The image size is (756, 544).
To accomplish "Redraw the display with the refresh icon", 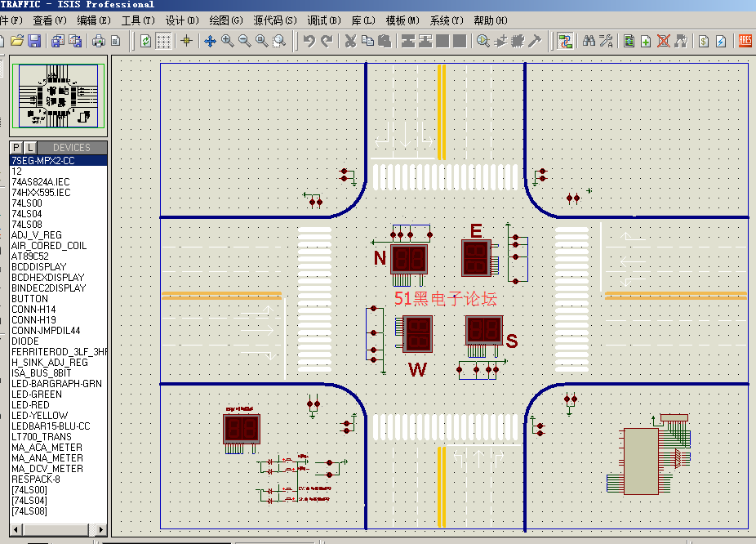I will click(x=145, y=41).
